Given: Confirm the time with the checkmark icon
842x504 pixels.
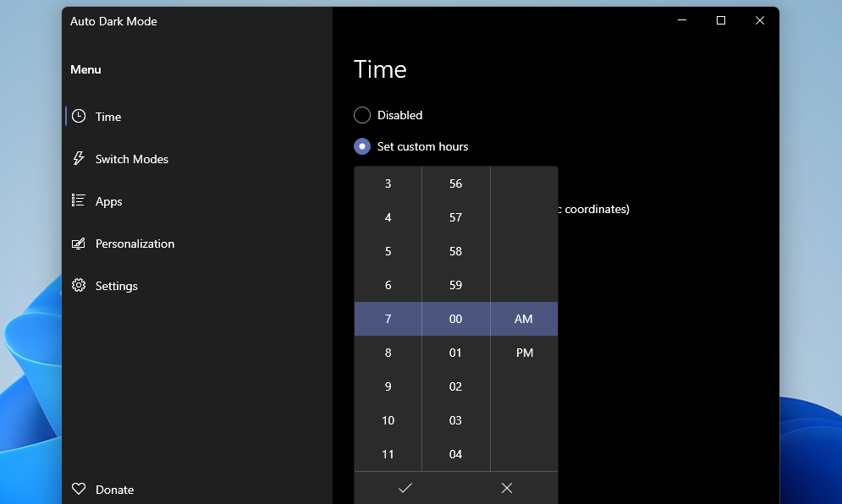Looking at the screenshot, I should [405, 488].
